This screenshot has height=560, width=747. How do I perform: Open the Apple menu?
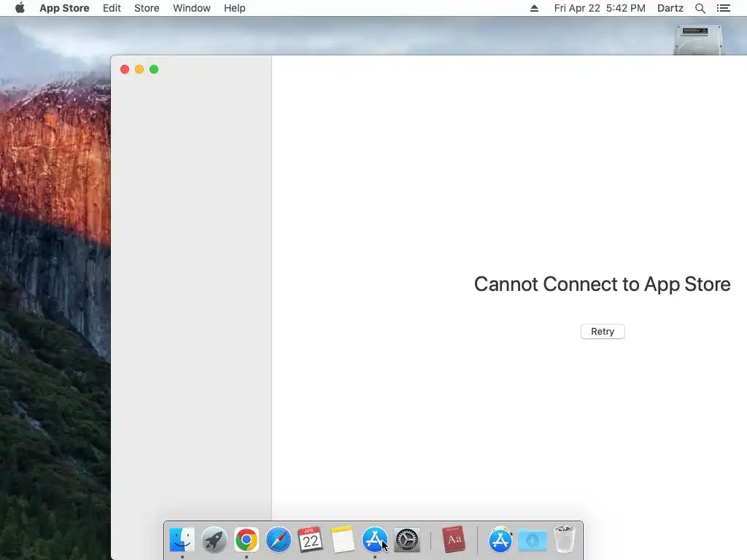[x=20, y=8]
